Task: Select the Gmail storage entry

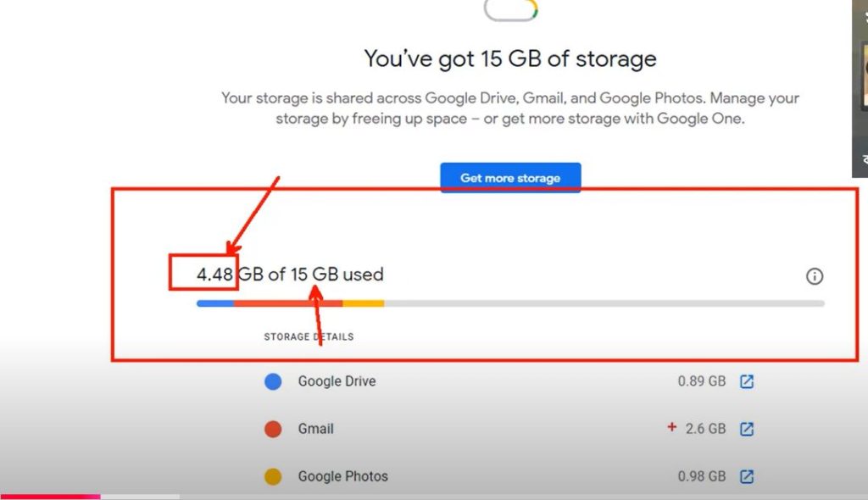Action: 314,429
